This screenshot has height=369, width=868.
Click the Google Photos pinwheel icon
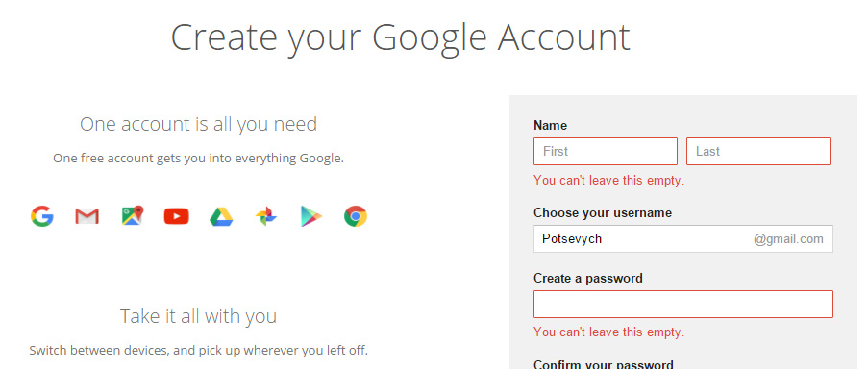(x=266, y=216)
